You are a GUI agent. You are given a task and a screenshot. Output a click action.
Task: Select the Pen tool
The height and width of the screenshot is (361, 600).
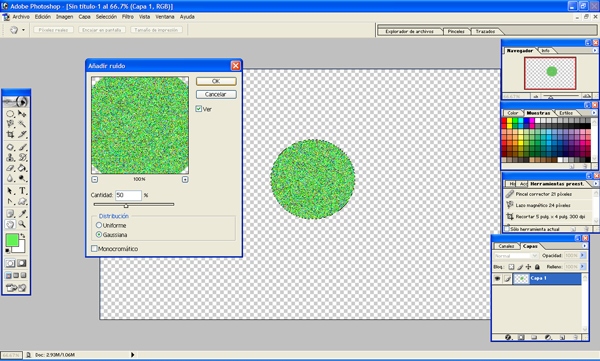(x=10, y=201)
